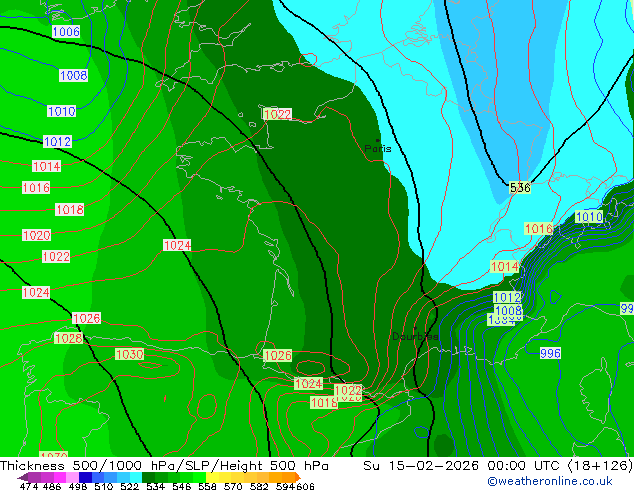The height and width of the screenshot is (490, 634).
Task: Select the 1030 high pressure label
Action: (129, 355)
